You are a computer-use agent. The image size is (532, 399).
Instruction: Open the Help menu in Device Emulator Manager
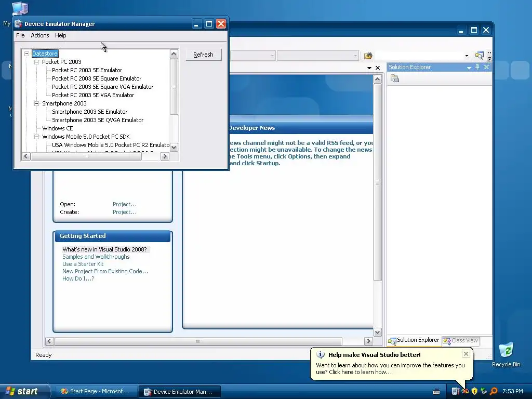[x=60, y=35]
